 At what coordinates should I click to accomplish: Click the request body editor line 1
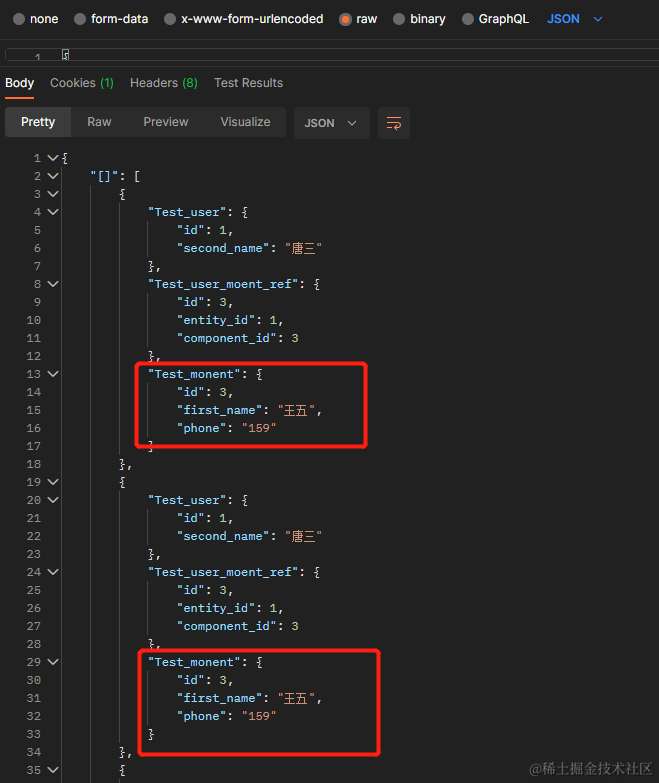pos(330,54)
